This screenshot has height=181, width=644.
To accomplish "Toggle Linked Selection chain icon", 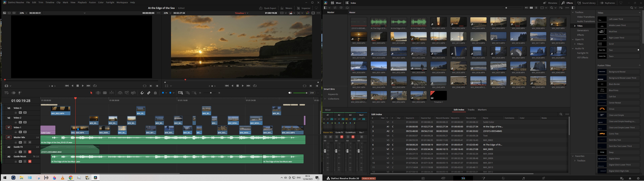I will click(149, 93).
